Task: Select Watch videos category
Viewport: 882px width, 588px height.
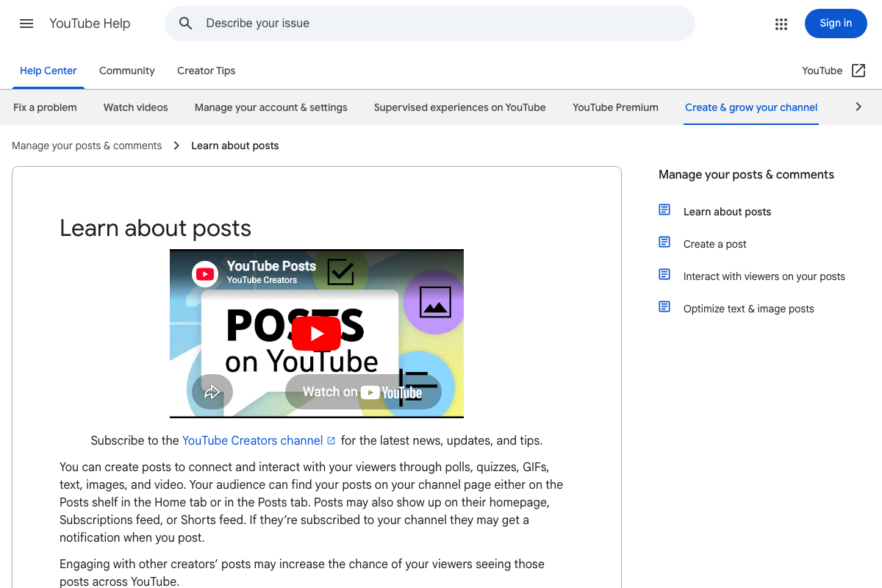Action: [136, 107]
